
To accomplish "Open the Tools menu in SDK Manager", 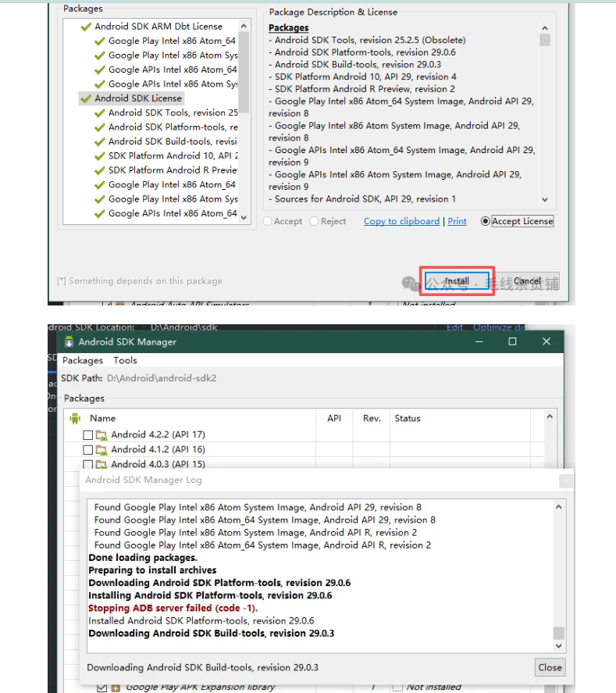I will 125,360.
